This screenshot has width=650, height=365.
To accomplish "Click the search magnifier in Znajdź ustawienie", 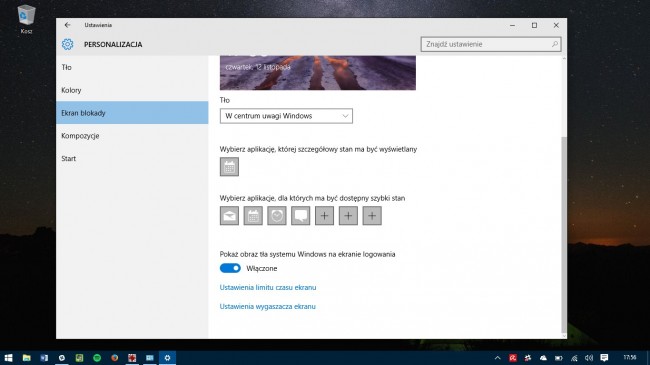I will (x=555, y=44).
